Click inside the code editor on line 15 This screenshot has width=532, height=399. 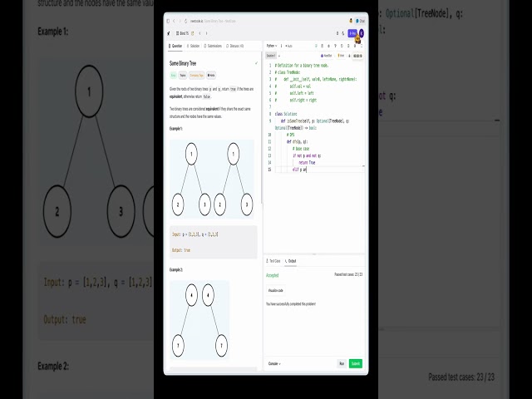point(318,170)
